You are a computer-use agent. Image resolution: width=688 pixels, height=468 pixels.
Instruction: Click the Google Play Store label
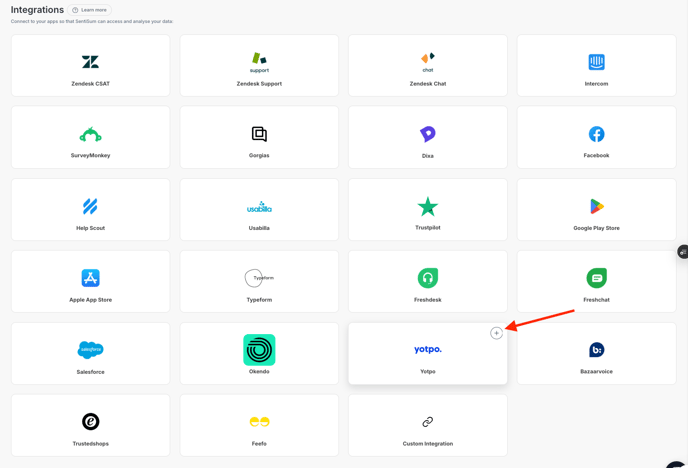pos(596,228)
